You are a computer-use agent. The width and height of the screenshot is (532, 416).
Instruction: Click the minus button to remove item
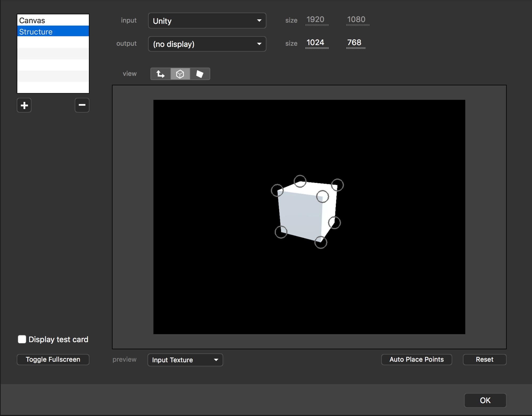click(x=82, y=105)
